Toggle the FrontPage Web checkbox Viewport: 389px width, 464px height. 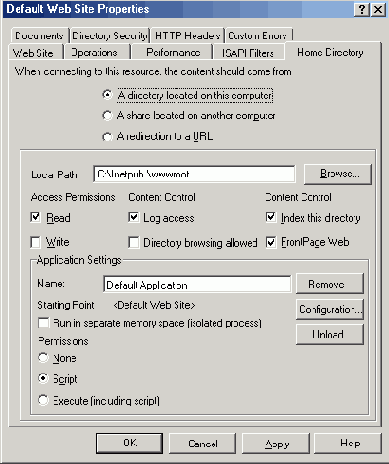click(271, 242)
